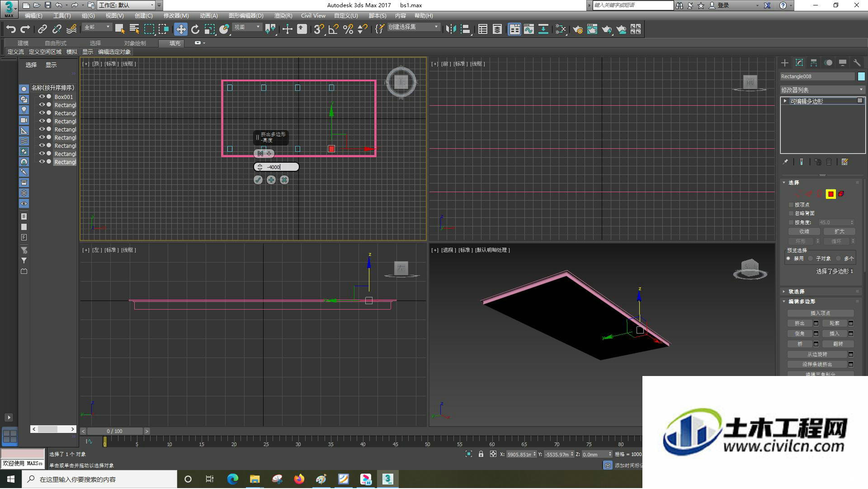The width and height of the screenshot is (868, 489).
Task: Select the 多个 preview radio button
Action: [839, 259]
